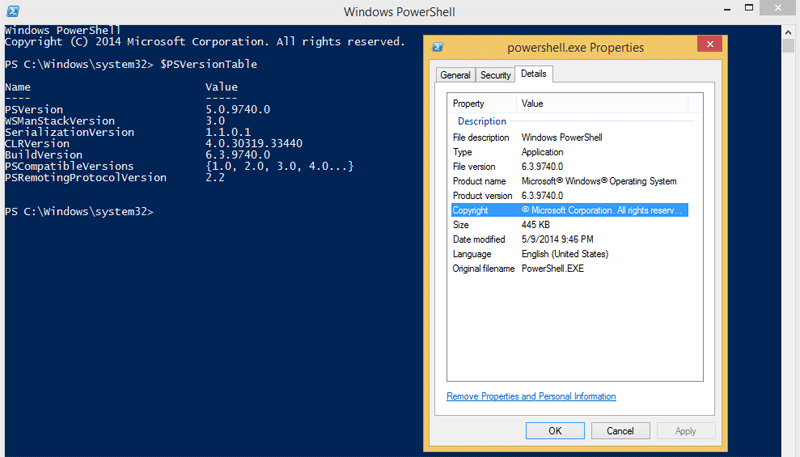Click the PSCompatibleVersions value in console

279,166
